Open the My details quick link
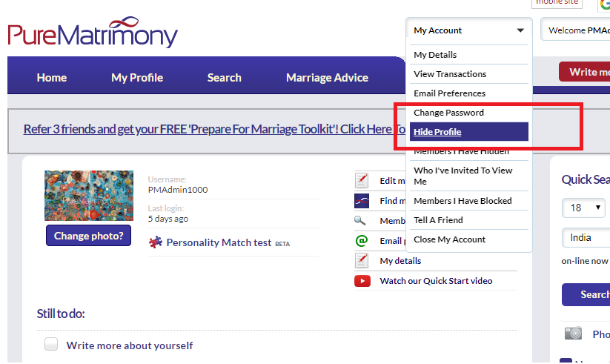The height and width of the screenshot is (364, 610). point(400,261)
